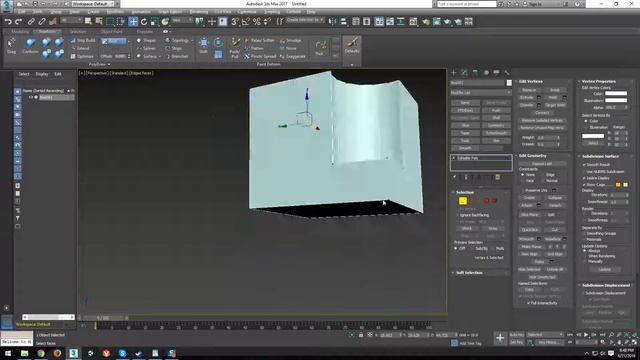Click the Auto Key button
This screenshot has height=360, width=640.
coord(517,335)
